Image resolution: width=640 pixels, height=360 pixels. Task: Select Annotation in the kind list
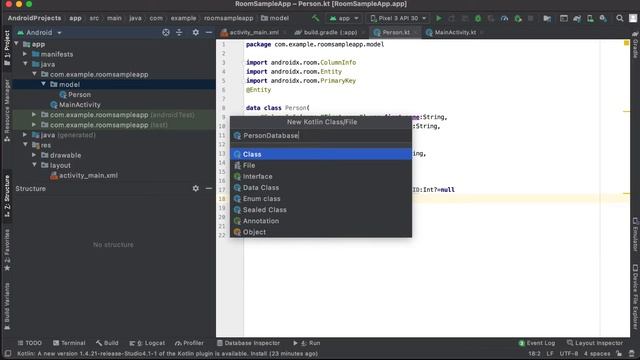click(321, 221)
